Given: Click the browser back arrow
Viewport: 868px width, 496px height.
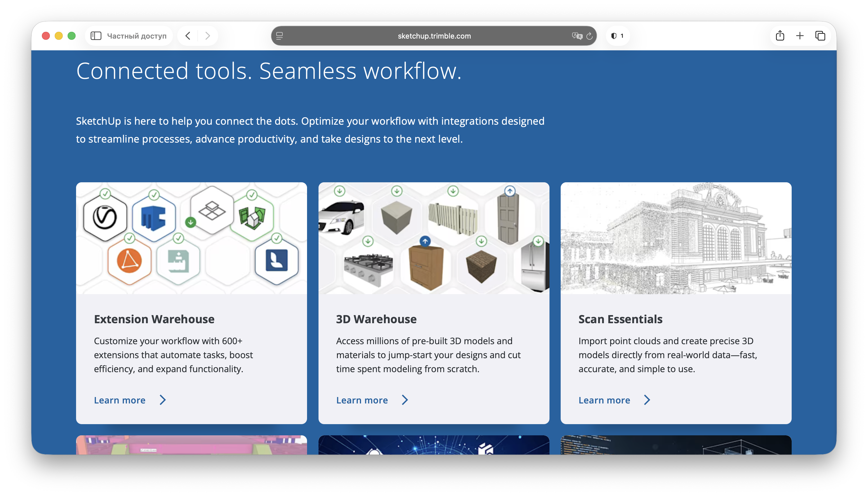Looking at the screenshot, I should pyautogui.click(x=188, y=36).
